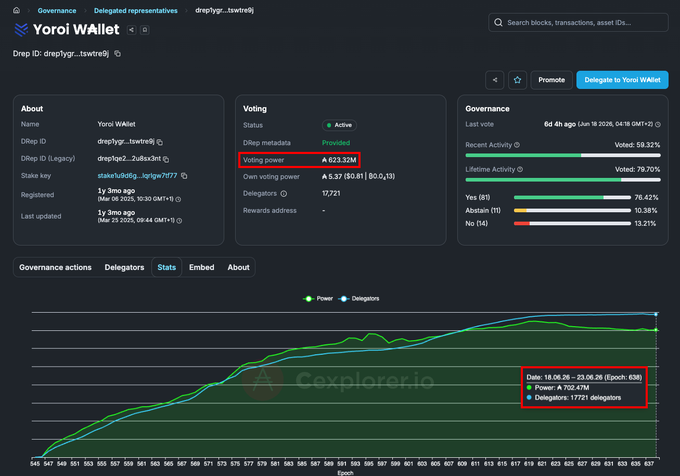This screenshot has width=680, height=476.
Task: Click clock icon beside Last vote date
Action: (658, 124)
